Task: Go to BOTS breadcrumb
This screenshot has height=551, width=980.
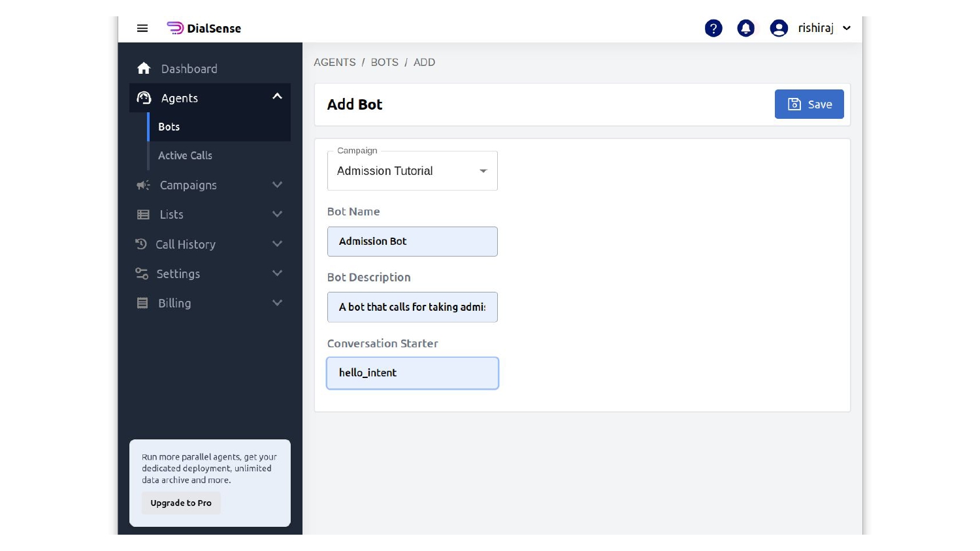Action: (384, 62)
